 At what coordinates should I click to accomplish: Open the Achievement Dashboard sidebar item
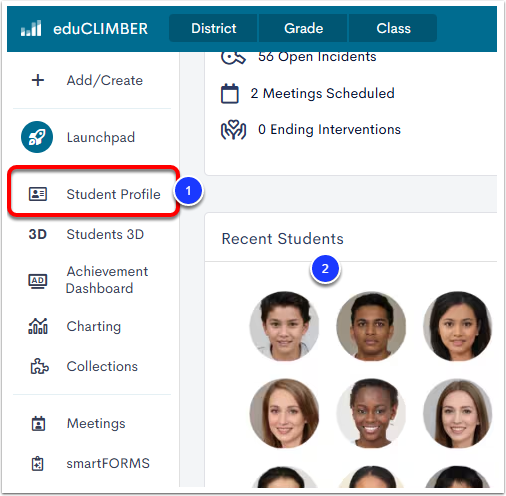107,280
